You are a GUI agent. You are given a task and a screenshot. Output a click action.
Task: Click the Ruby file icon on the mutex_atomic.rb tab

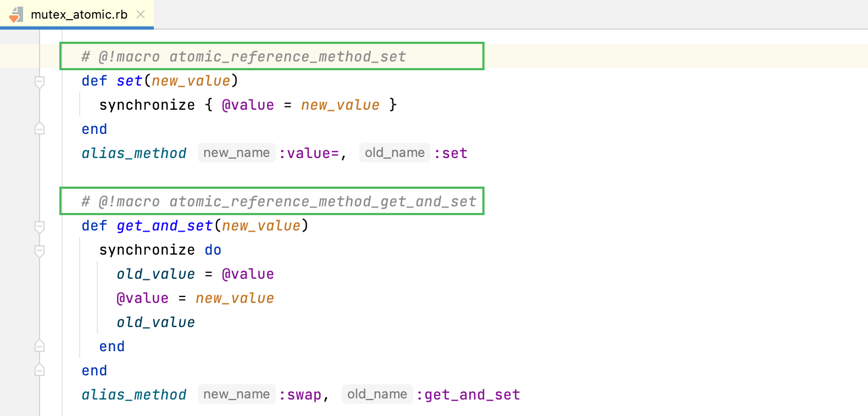point(16,14)
